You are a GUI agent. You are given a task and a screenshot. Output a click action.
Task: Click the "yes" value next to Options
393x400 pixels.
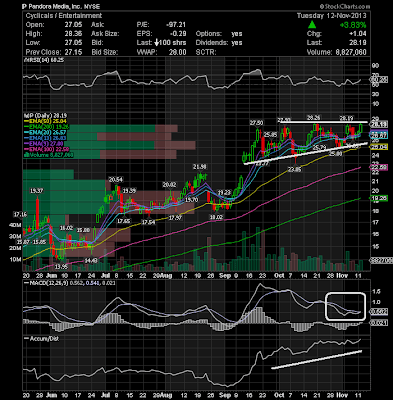coord(237,34)
